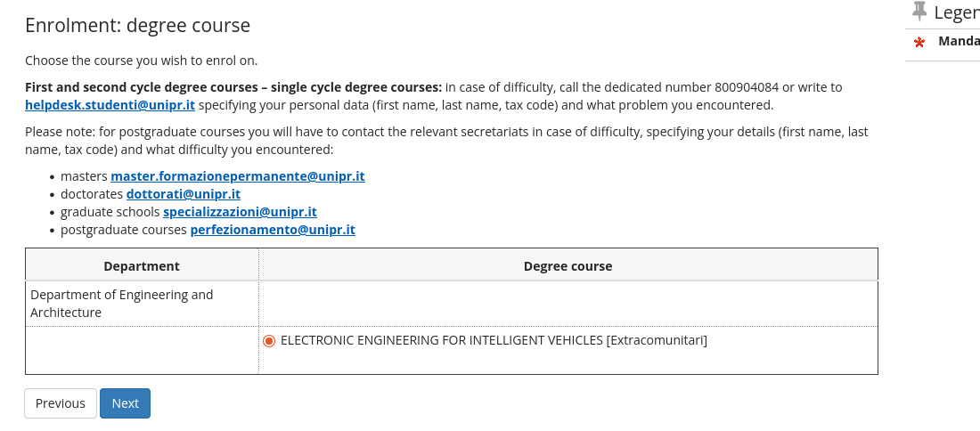Click the Department of Engineering and Architecture cell
The image size is (980, 431).
coord(121,303)
